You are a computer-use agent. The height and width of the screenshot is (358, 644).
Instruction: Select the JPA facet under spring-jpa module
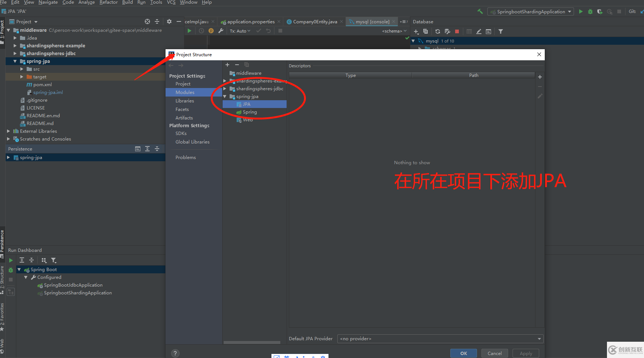pyautogui.click(x=254, y=104)
